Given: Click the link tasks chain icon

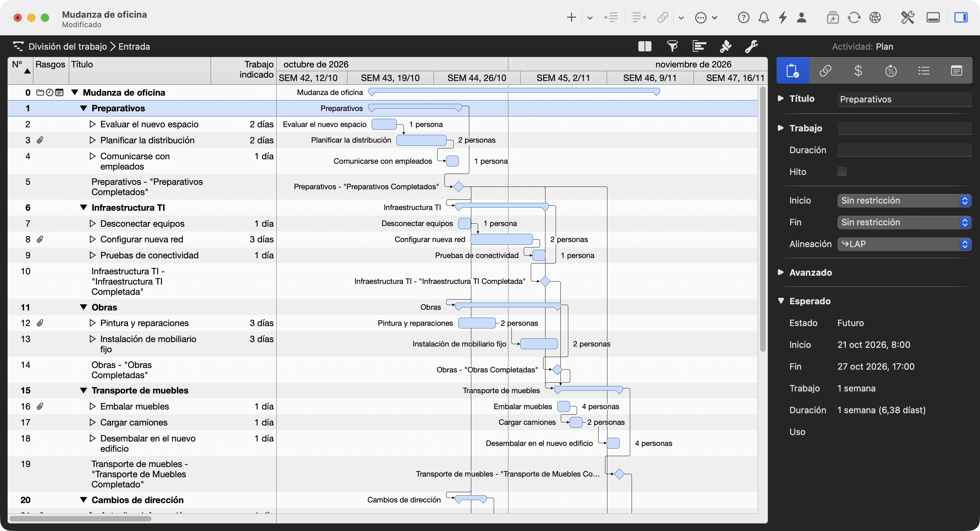Looking at the screenshot, I should coord(663,17).
